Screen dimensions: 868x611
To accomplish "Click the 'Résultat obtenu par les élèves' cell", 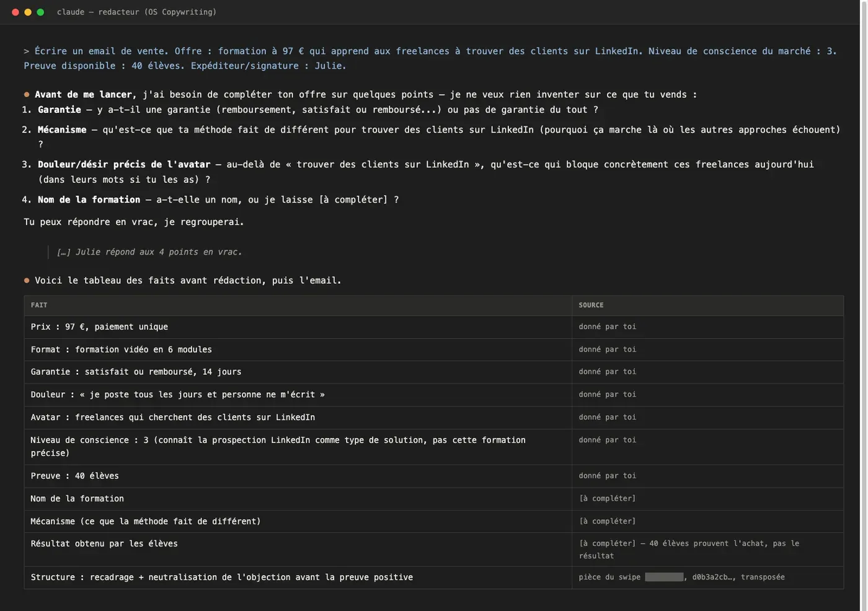I will (298, 550).
